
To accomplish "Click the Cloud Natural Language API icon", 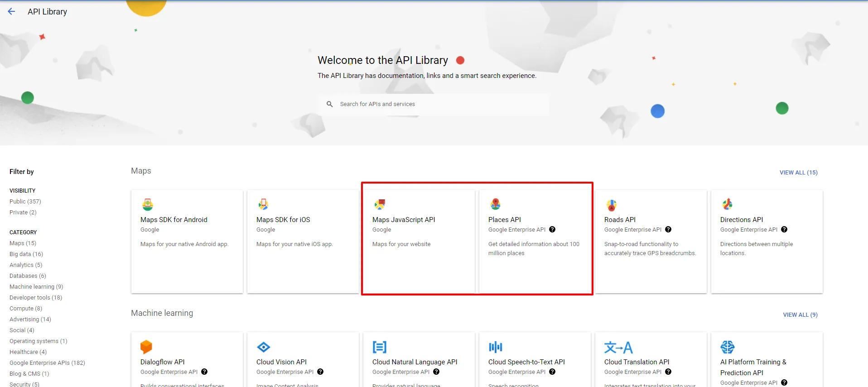I will tap(380, 347).
